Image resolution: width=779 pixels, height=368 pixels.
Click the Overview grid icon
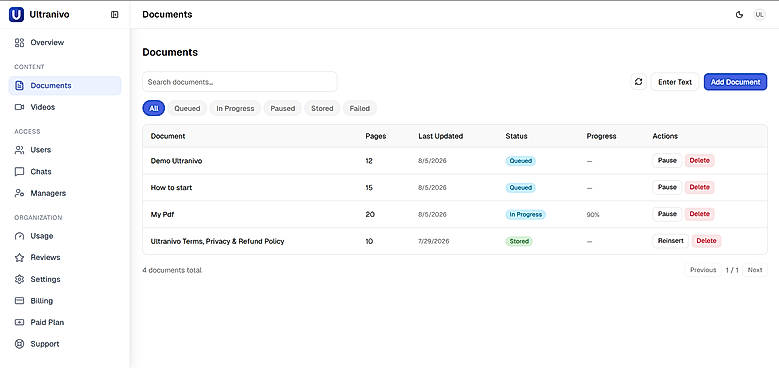[x=19, y=42]
